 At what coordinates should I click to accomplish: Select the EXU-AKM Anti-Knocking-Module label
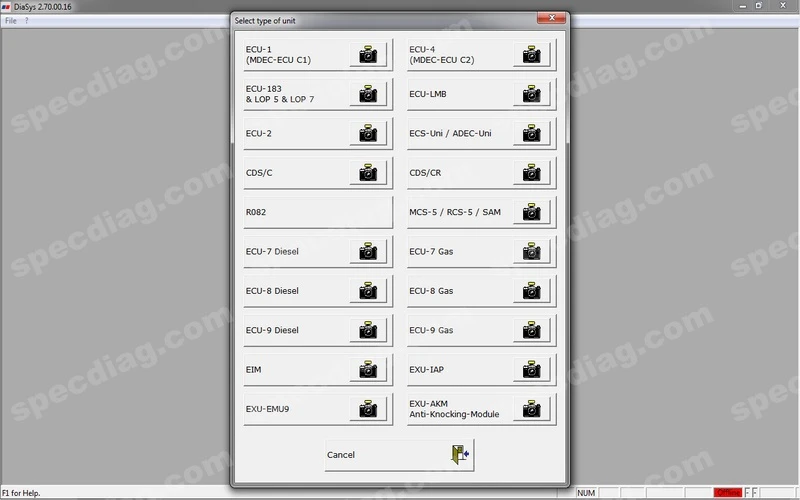454,409
